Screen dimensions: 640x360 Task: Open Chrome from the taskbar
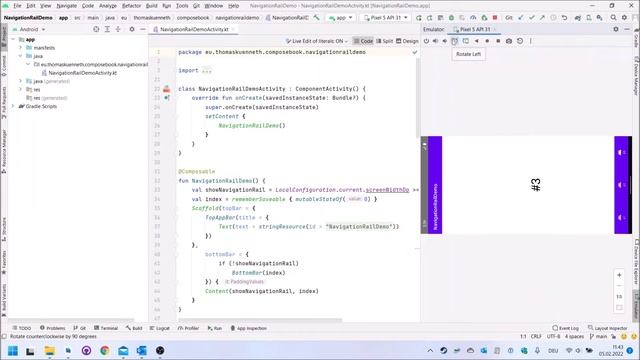click(x=104, y=351)
